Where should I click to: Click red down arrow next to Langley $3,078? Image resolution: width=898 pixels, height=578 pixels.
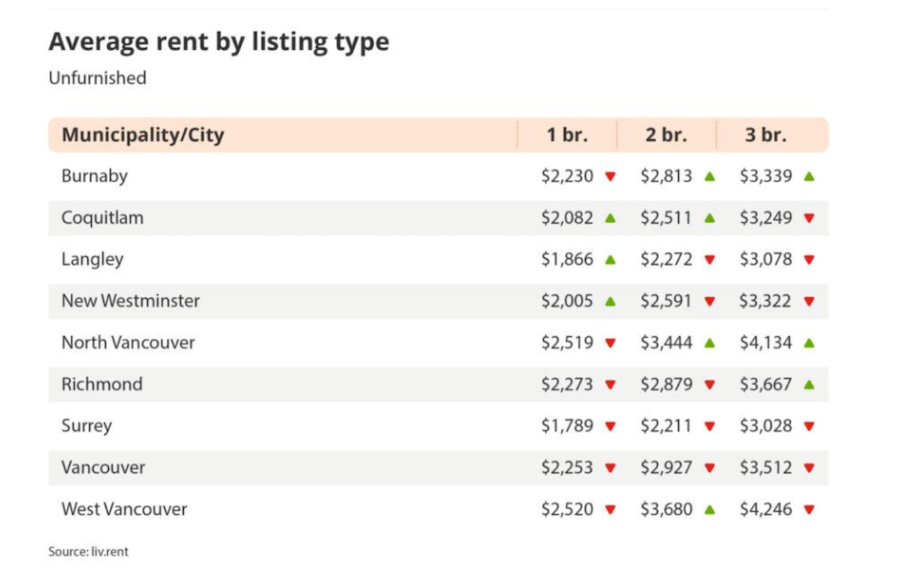(x=809, y=260)
